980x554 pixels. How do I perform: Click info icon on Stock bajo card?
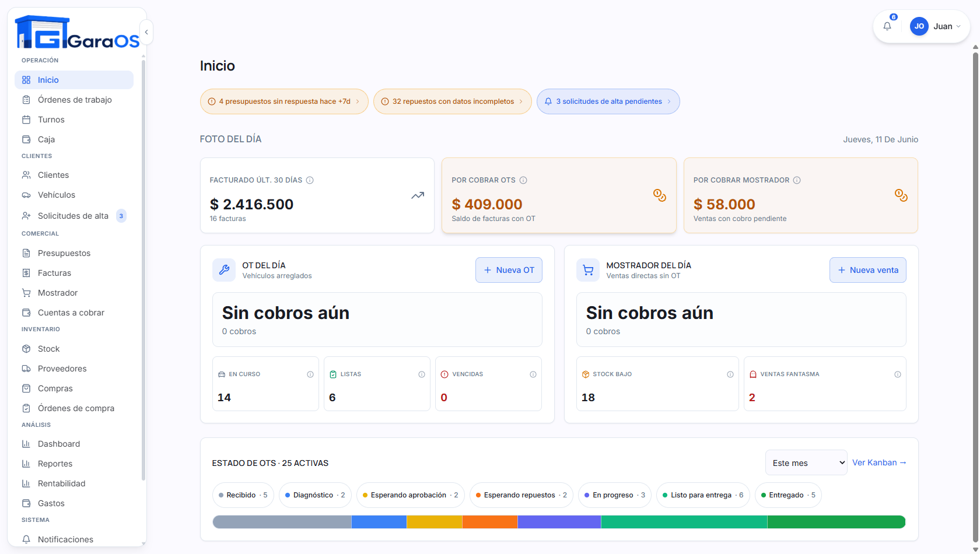(730, 374)
